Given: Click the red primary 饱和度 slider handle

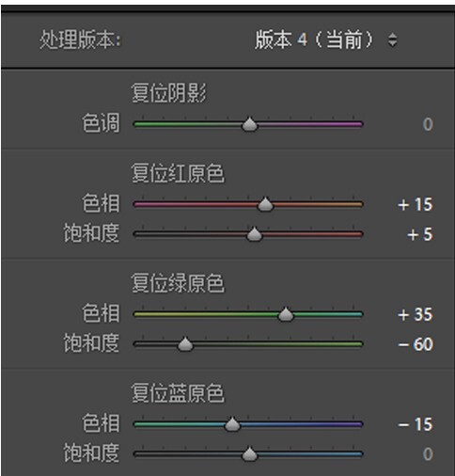Looking at the screenshot, I should (x=254, y=234).
